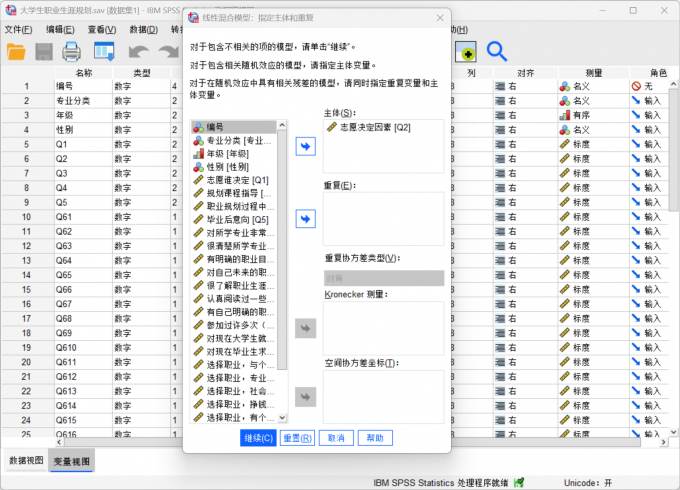Viewport: 680px width, 490px height.
Task: Click the 取消 button
Action: 335,438
